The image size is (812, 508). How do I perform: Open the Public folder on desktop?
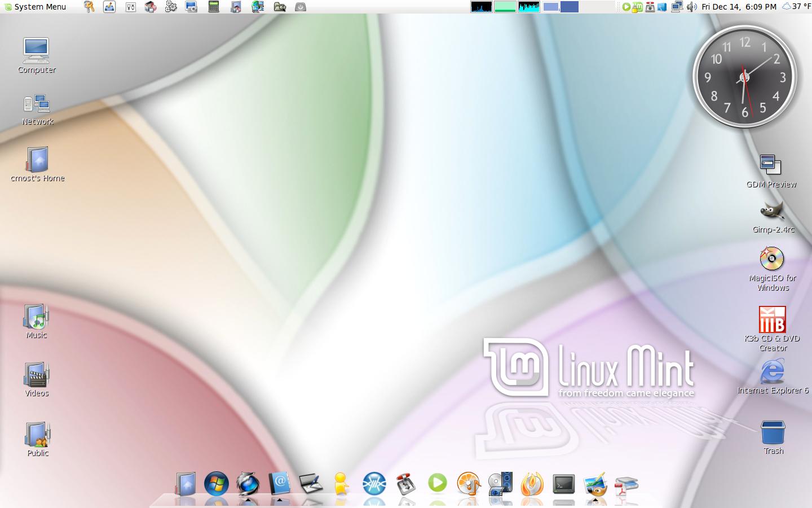(37, 439)
